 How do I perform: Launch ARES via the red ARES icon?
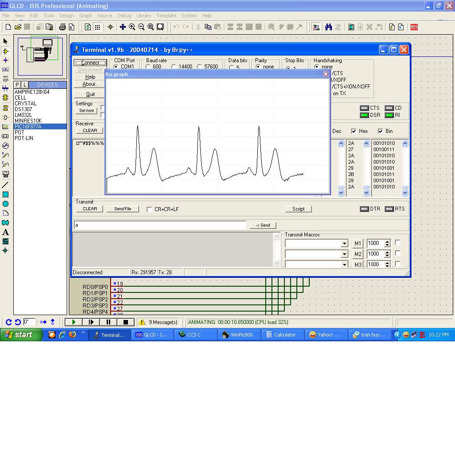(x=414, y=27)
